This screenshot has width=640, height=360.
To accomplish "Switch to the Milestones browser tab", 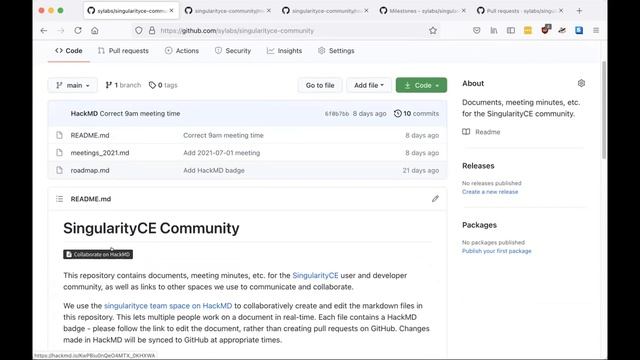I will [x=422, y=11].
